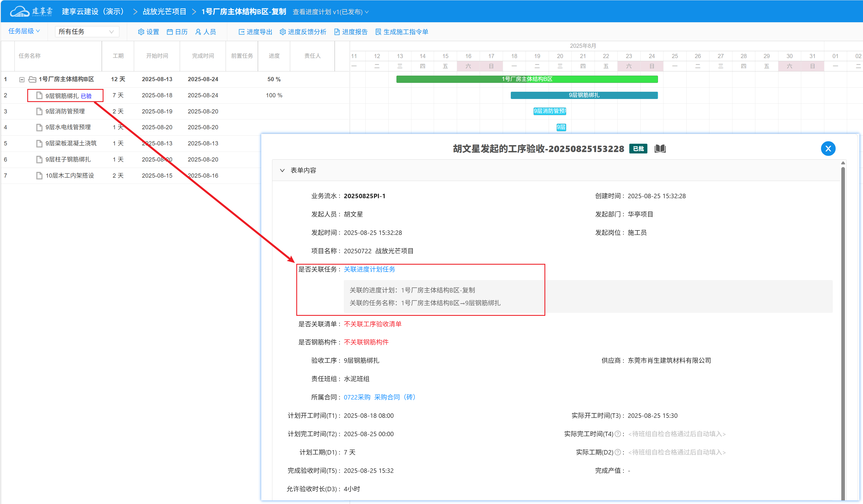Click the 进度报告 document icon
The image size is (863, 504).
pos(337,32)
